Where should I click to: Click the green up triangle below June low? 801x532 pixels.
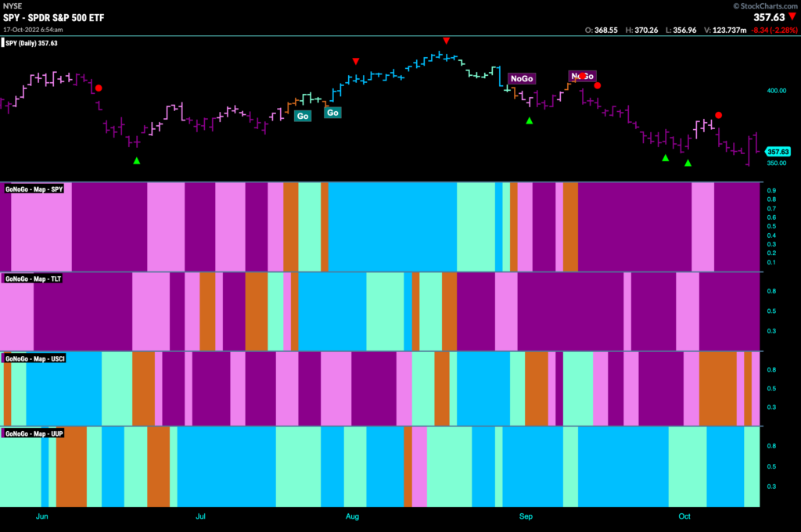pos(136,161)
